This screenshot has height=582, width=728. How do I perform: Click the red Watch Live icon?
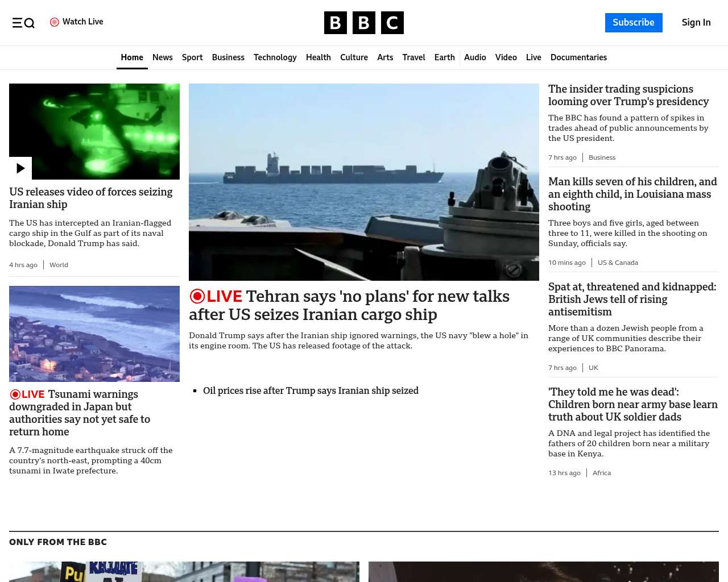(x=55, y=22)
